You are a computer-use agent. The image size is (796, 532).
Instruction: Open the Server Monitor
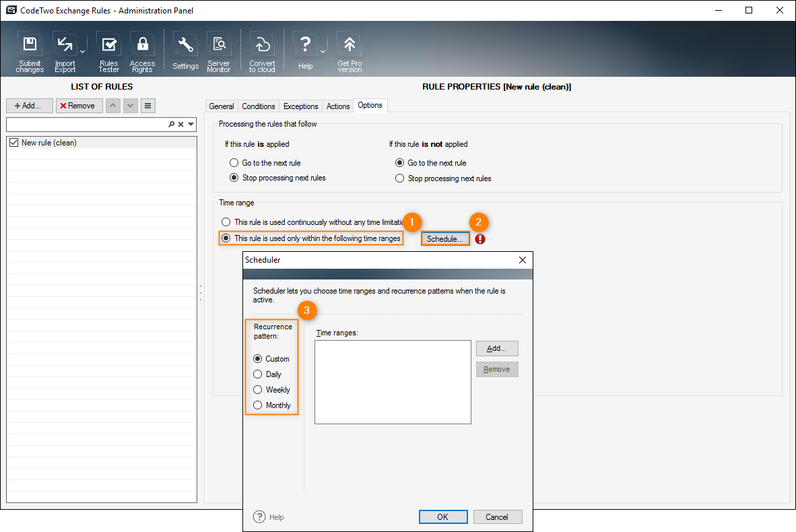(x=219, y=53)
